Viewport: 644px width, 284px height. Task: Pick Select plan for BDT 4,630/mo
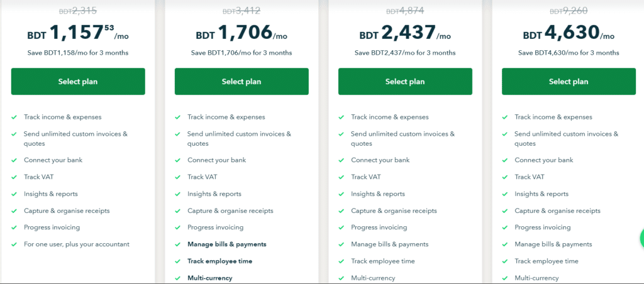click(x=569, y=81)
